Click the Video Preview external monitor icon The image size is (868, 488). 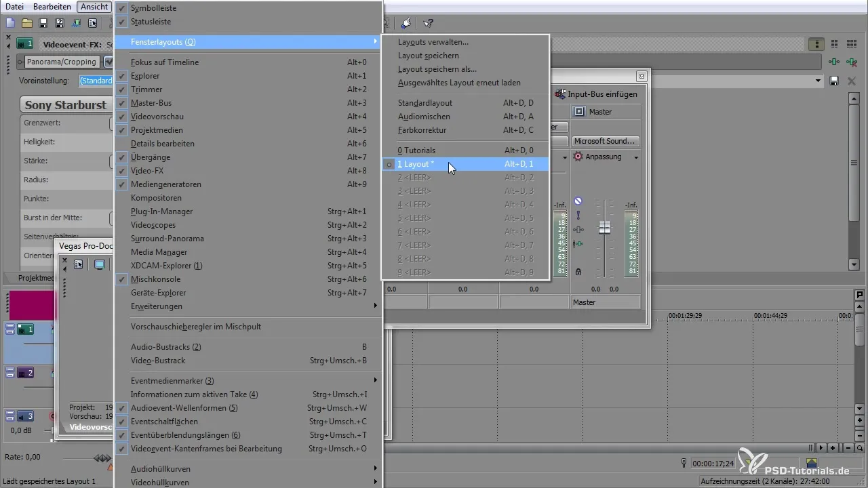click(x=100, y=264)
